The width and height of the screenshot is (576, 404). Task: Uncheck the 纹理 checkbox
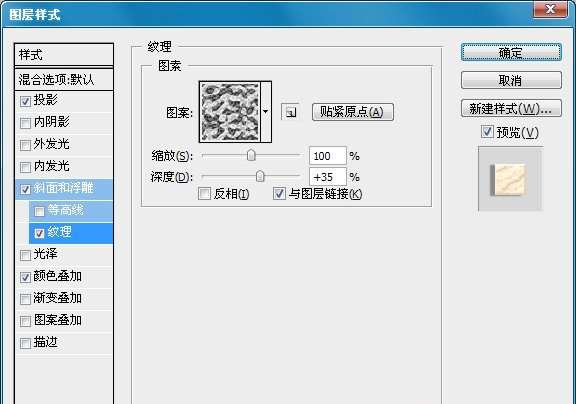[x=39, y=233]
